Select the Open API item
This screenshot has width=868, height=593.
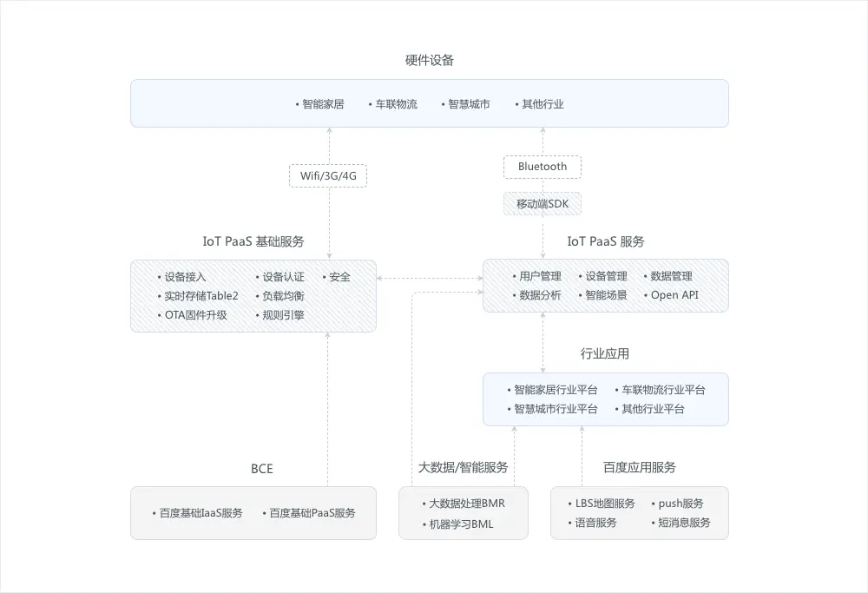click(674, 295)
